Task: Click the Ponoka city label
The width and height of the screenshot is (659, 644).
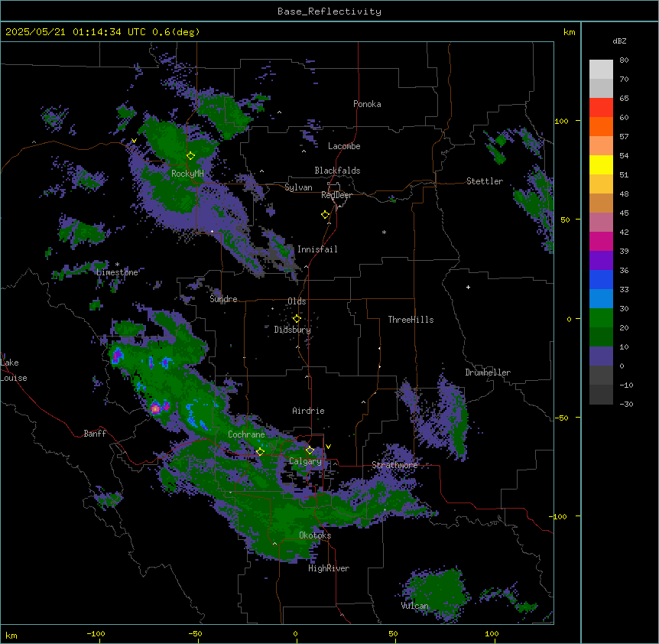Action: 367,104
